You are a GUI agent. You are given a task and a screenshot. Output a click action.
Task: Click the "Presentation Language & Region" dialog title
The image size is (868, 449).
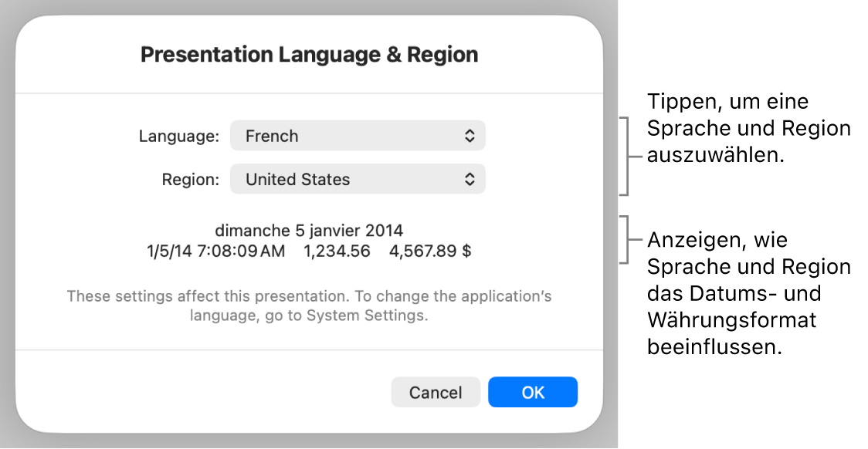click(309, 55)
